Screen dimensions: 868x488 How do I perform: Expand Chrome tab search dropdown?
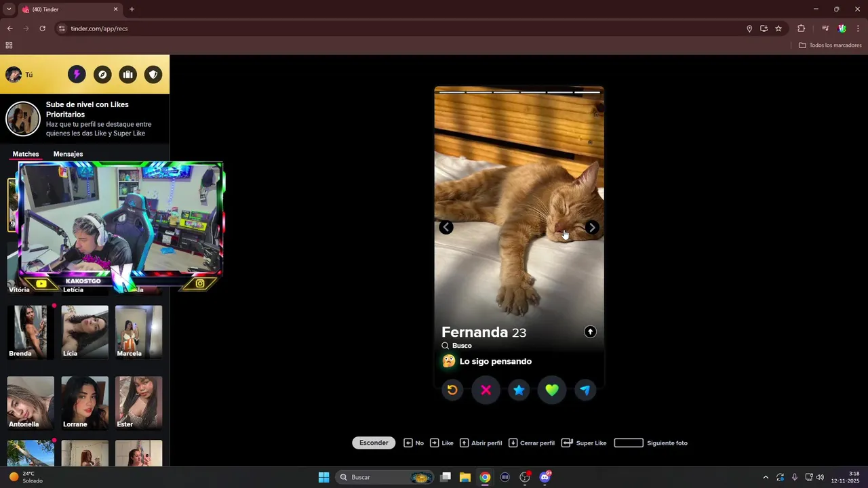coord(9,9)
